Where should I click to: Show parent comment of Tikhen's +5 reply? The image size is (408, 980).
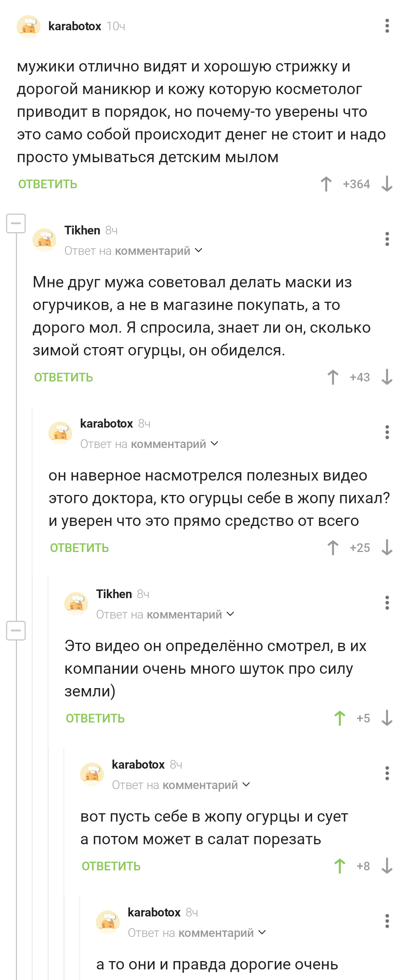pyautogui.click(x=230, y=614)
